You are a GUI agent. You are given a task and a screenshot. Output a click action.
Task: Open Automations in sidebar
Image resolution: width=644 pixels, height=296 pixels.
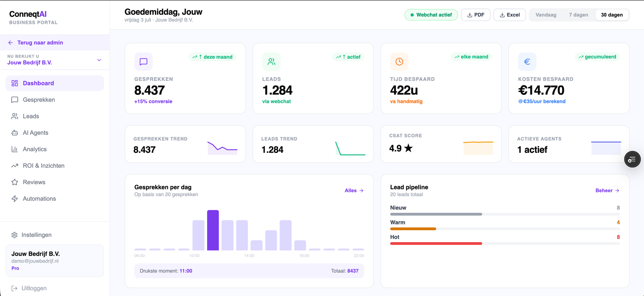click(55, 199)
